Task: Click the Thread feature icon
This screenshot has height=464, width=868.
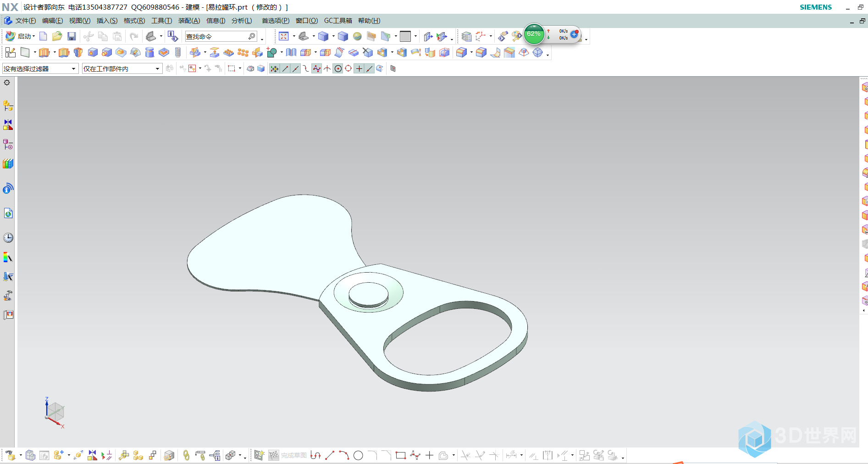Action: pyautogui.click(x=178, y=52)
